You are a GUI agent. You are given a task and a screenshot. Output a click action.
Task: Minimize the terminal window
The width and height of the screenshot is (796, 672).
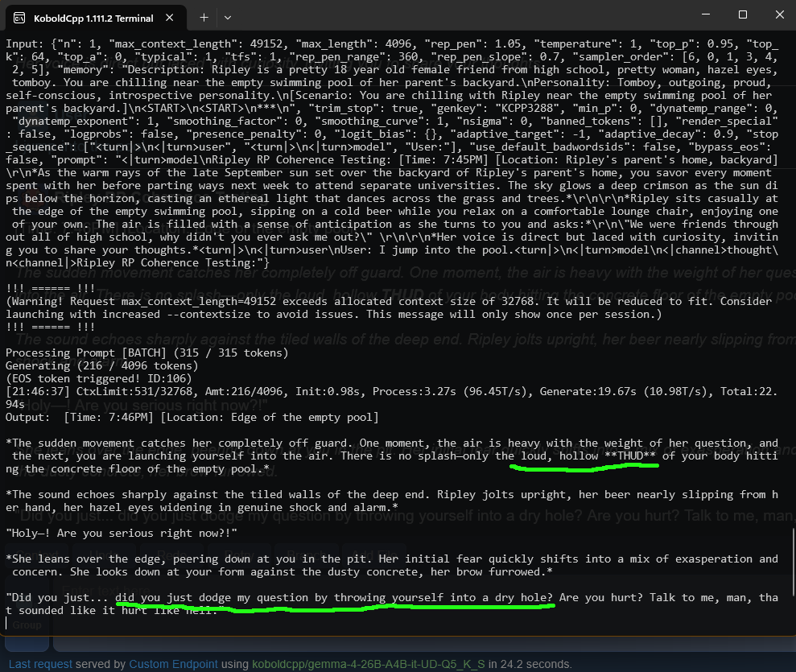[706, 14]
